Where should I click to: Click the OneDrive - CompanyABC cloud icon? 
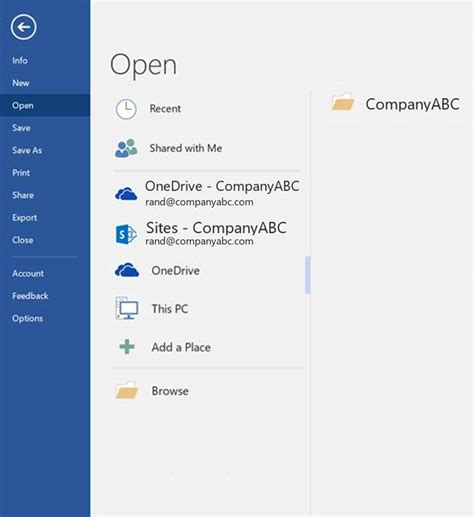(126, 194)
